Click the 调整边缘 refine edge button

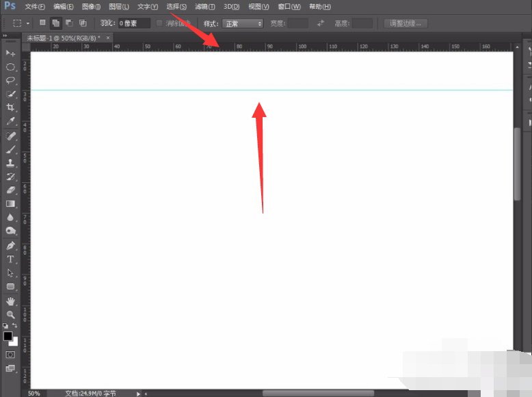click(x=405, y=23)
